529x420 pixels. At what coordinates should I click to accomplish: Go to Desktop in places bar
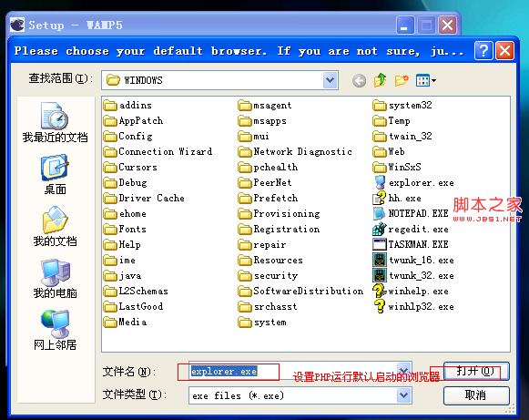(x=55, y=175)
